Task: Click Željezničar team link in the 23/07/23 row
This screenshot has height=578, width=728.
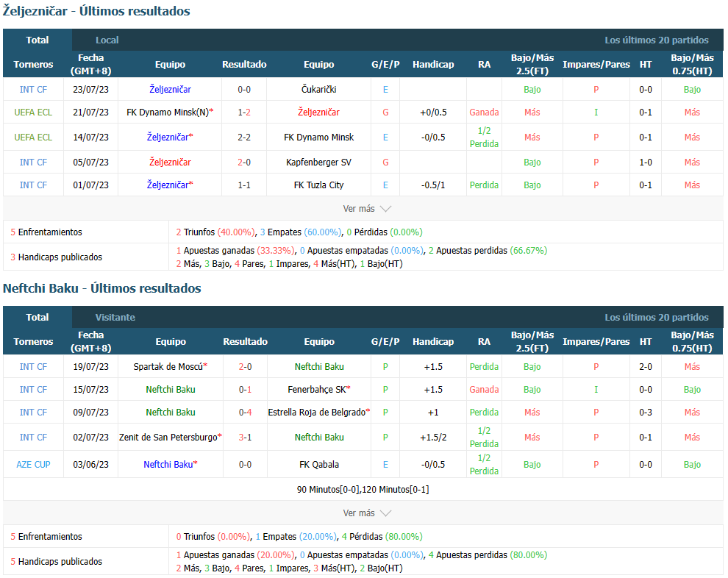Action: pos(170,89)
